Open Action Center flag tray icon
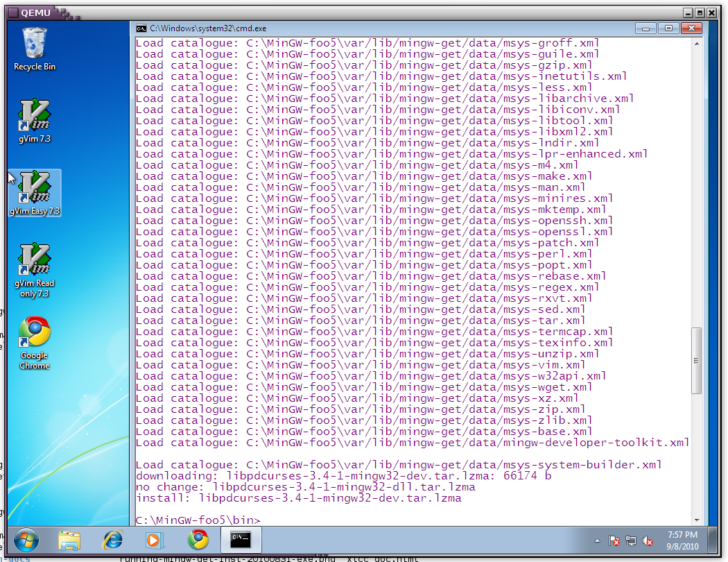This screenshot has height=562, width=728. pyautogui.click(x=614, y=540)
